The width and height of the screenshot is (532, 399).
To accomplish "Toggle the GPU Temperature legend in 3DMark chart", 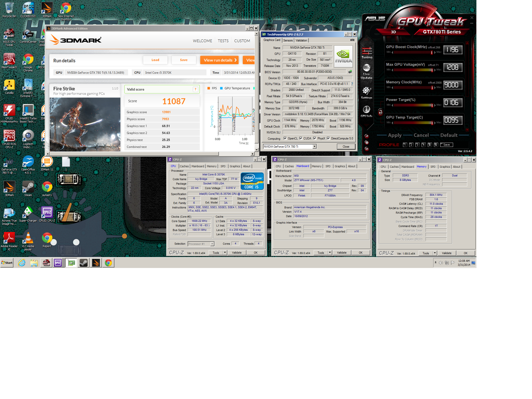I will coord(235,88).
